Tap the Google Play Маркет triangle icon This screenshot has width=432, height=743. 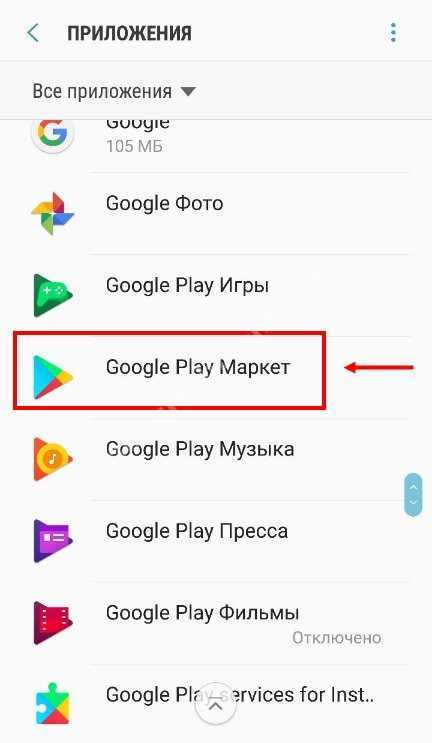click(x=53, y=377)
